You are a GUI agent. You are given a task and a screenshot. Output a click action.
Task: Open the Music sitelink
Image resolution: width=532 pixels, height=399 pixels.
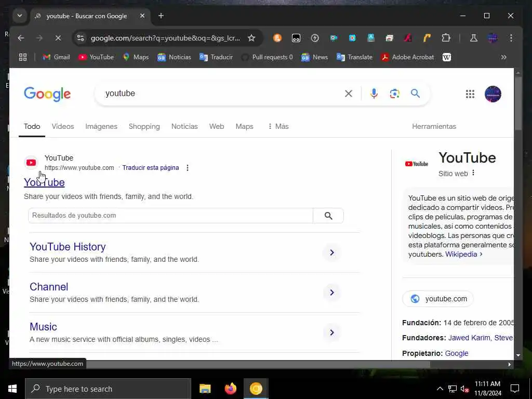pos(43,327)
